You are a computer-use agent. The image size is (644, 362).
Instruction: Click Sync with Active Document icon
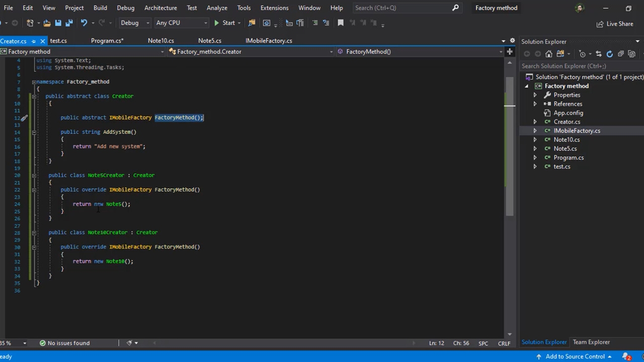[598, 54]
